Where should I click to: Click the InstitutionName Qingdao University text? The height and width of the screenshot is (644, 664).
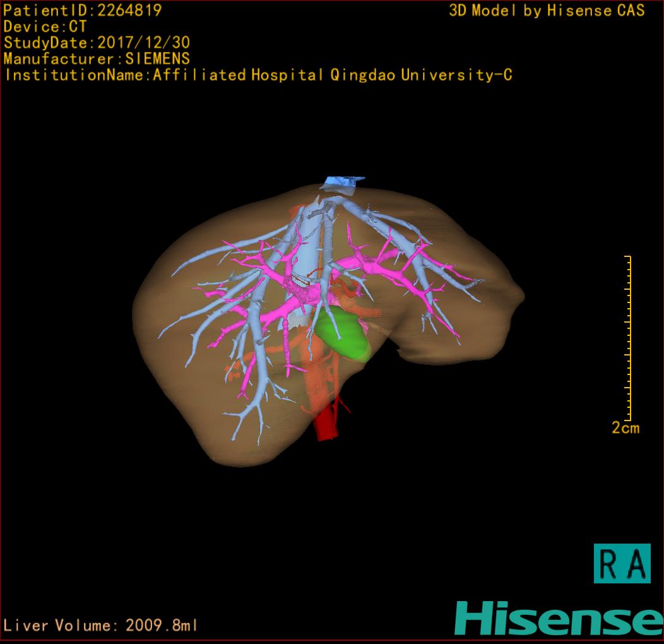(x=258, y=75)
